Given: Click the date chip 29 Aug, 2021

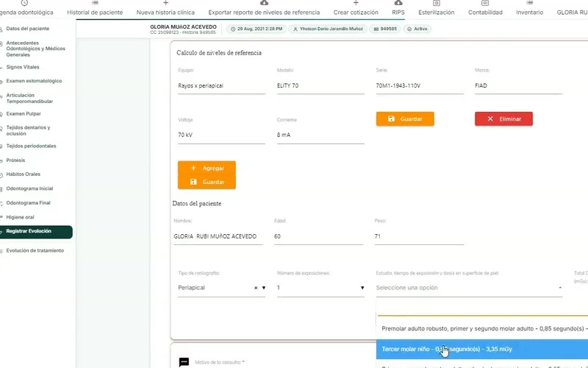Looking at the screenshot, I should 257,29.
